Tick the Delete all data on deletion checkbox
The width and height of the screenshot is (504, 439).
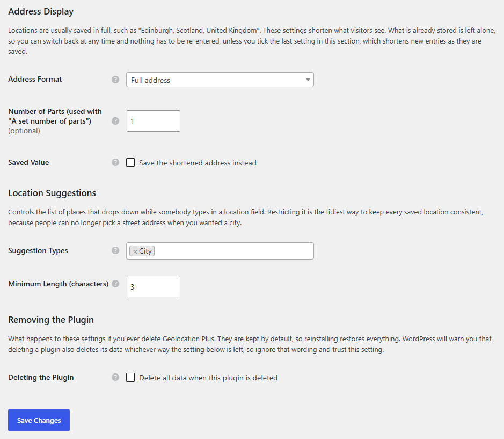click(x=130, y=377)
